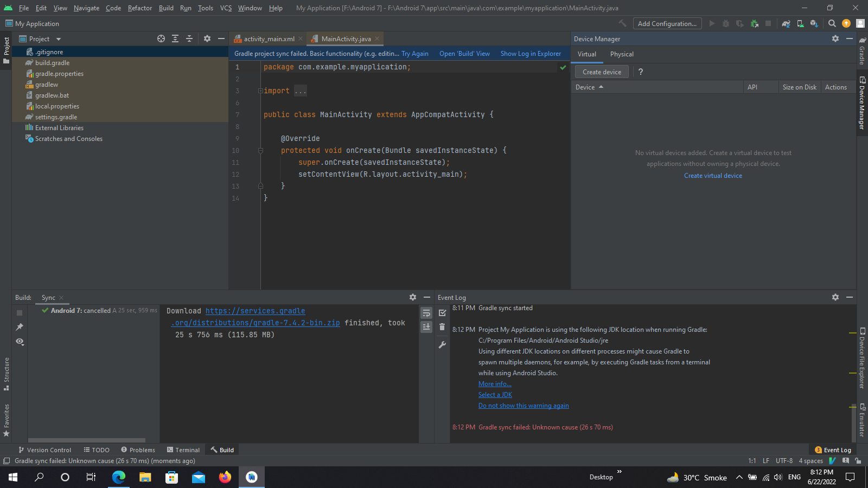Click the Event Log wrench settings icon
Screen dimensions: 868x488
(442, 345)
